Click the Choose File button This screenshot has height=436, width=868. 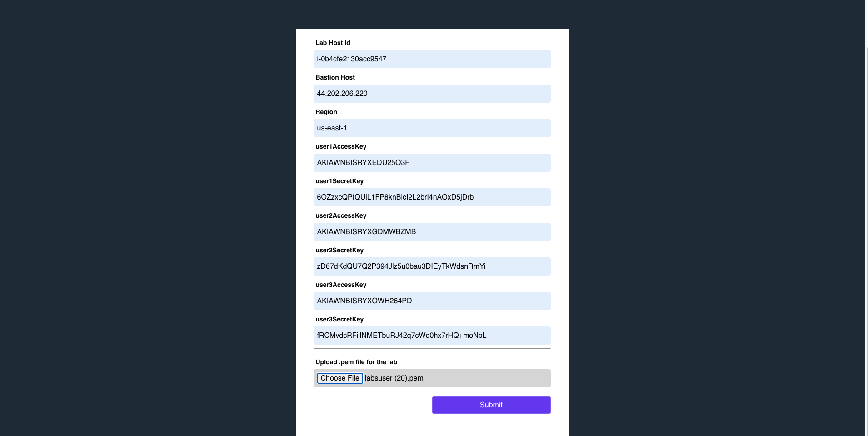340,378
